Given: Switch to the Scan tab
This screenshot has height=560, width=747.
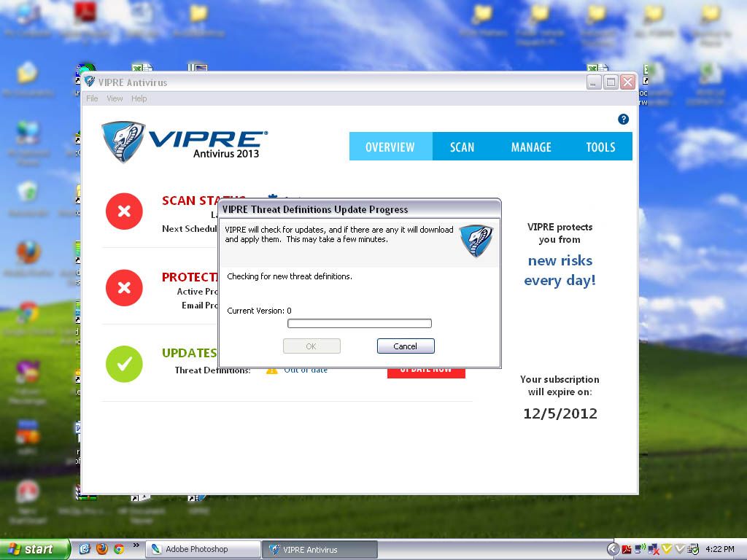Looking at the screenshot, I should click(x=462, y=146).
